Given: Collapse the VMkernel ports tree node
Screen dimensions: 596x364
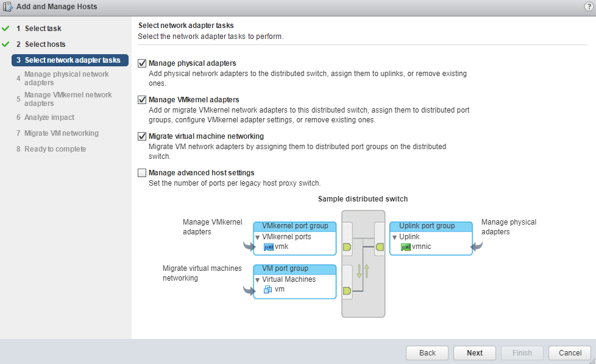Looking at the screenshot, I should click(258, 237).
